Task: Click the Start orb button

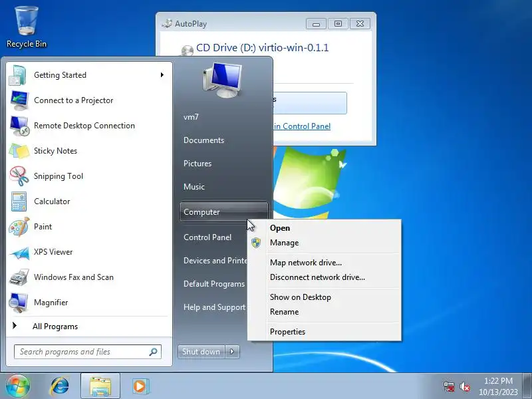Action: coord(18,386)
